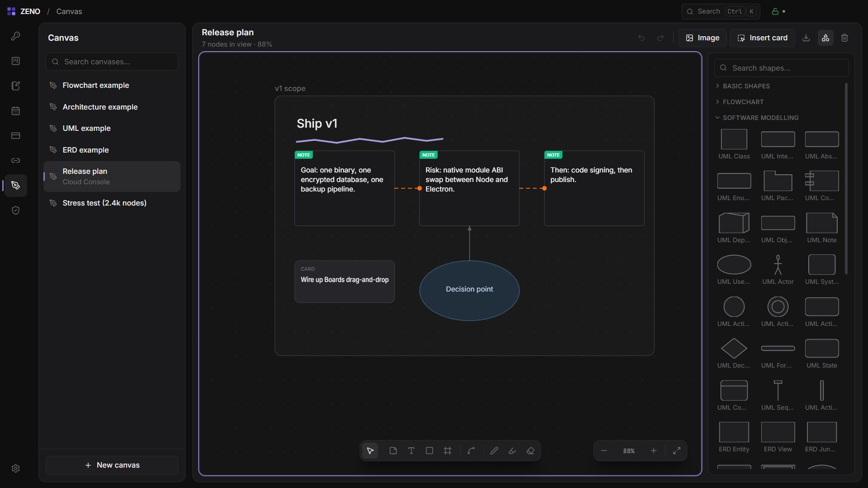Open the notebook sidebar icon
Image resolution: width=868 pixels, height=488 pixels.
point(16,86)
